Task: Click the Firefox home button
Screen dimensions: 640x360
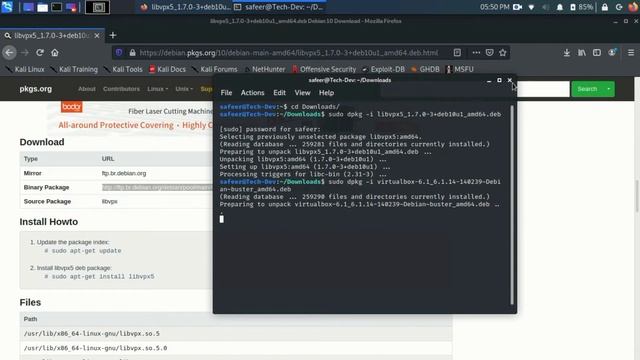Action: (x=55, y=53)
